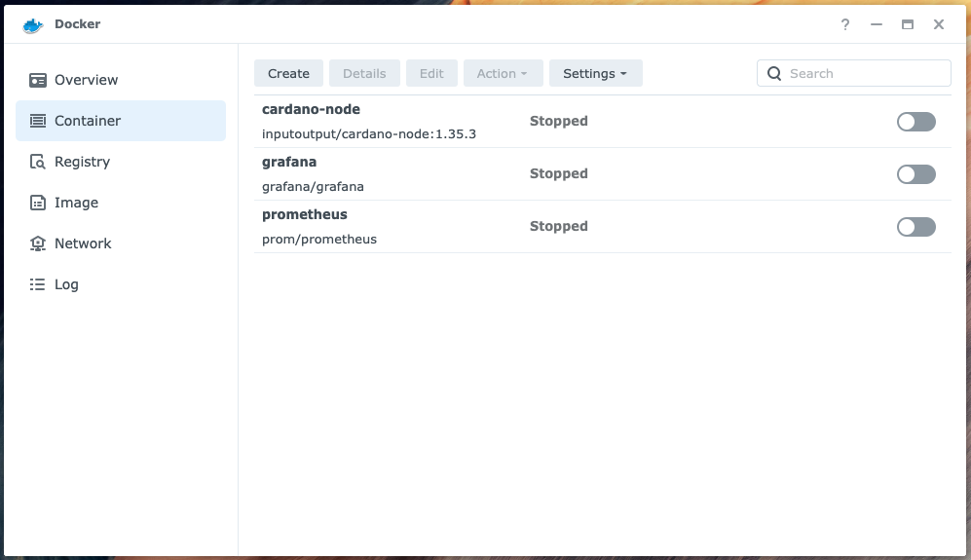Close the Docker window
The width and height of the screenshot is (971, 560).
pyautogui.click(x=939, y=24)
